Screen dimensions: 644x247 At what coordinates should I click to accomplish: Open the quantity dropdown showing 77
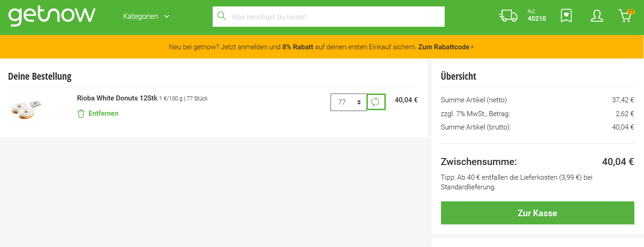click(348, 102)
